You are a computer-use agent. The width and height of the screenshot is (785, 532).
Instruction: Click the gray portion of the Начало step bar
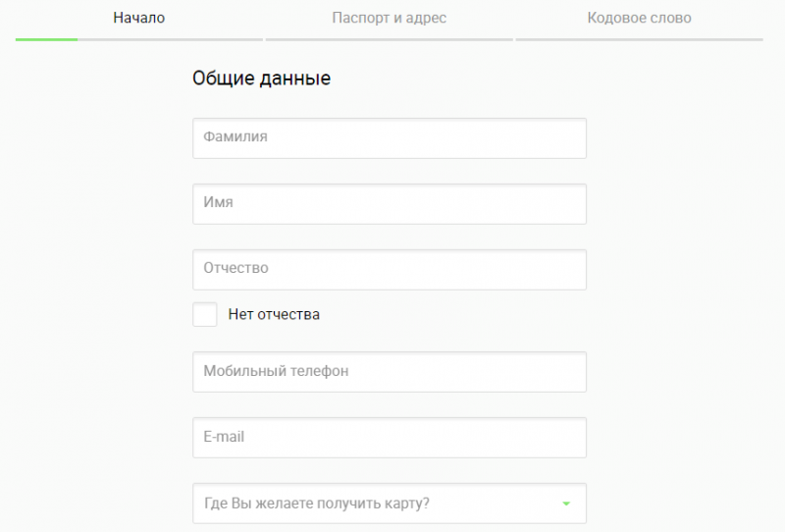[x=170, y=39]
